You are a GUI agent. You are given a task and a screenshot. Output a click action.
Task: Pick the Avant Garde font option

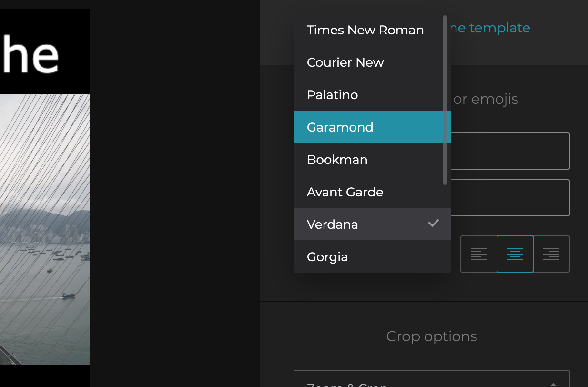click(345, 192)
